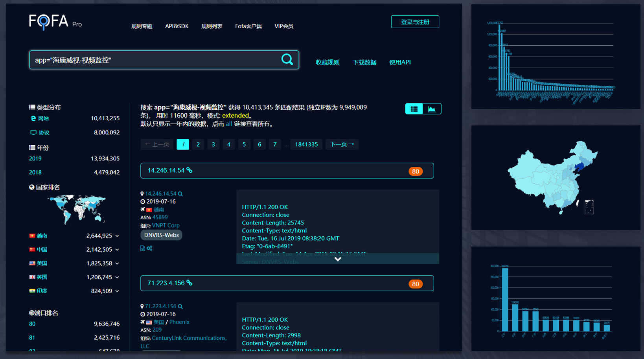Click the 登录与注册 button
The width and height of the screenshot is (644, 359).
pyautogui.click(x=415, y=22)
